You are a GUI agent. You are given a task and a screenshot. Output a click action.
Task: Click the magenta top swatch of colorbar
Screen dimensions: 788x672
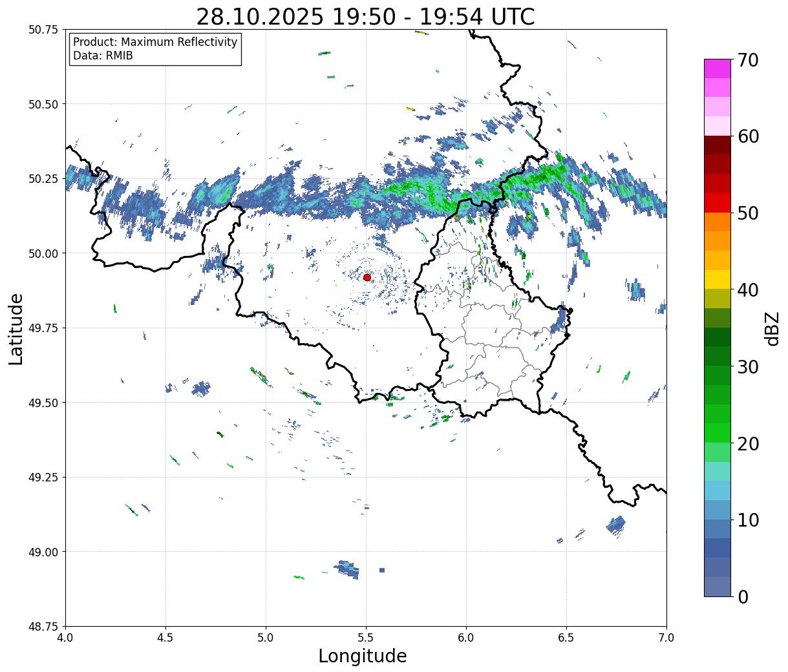pos(718,68)
